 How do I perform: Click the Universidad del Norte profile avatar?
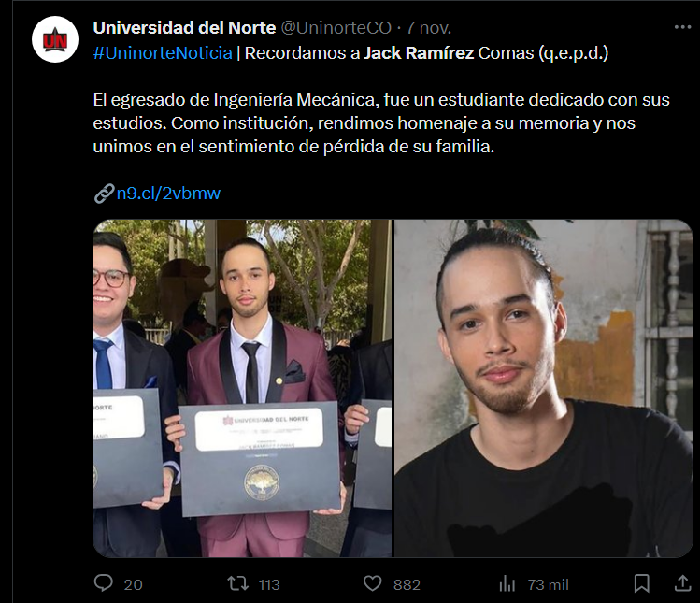pos(55,39)
